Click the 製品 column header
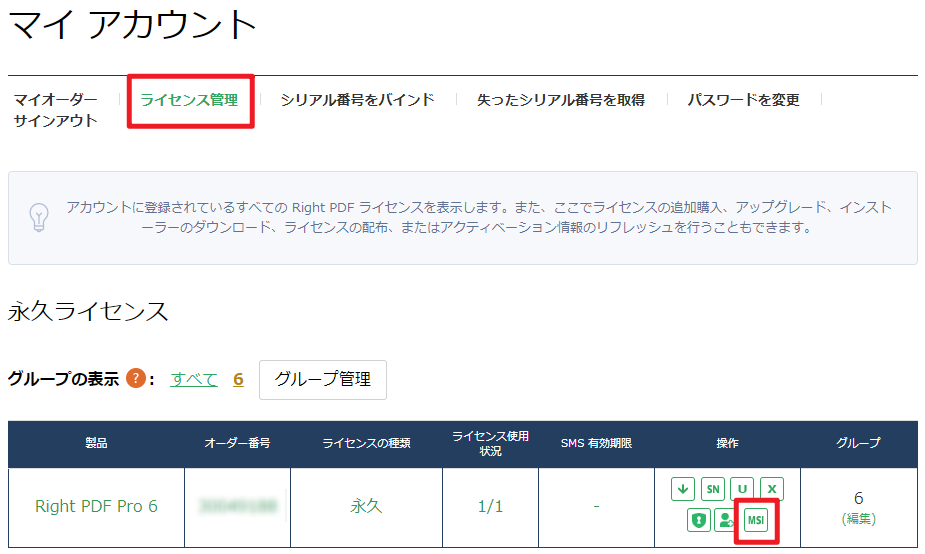925x554 pixels. click(96, 443)
